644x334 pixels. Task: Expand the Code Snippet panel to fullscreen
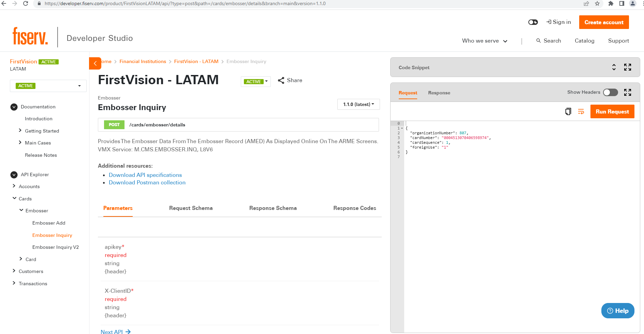point(628,67)
